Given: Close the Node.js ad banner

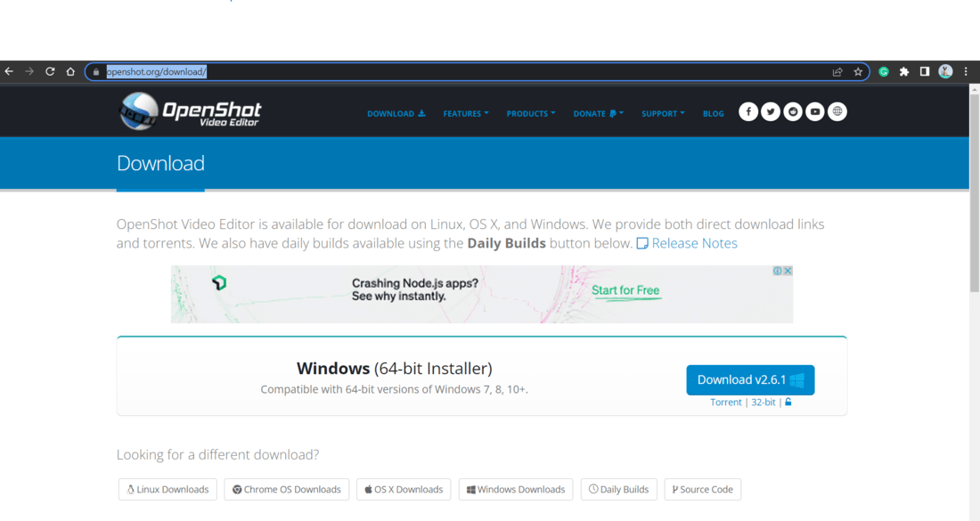Looking at the screenshot, I should (788, 271).
